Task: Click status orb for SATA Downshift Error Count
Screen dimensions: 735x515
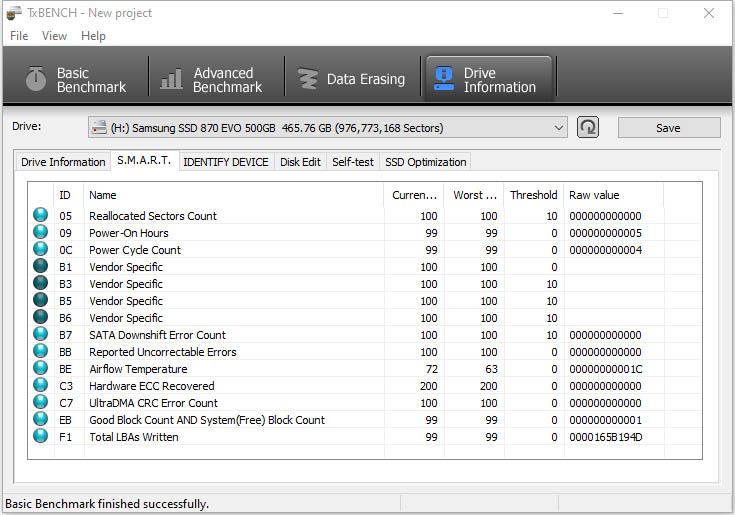Action: point(41,334)
